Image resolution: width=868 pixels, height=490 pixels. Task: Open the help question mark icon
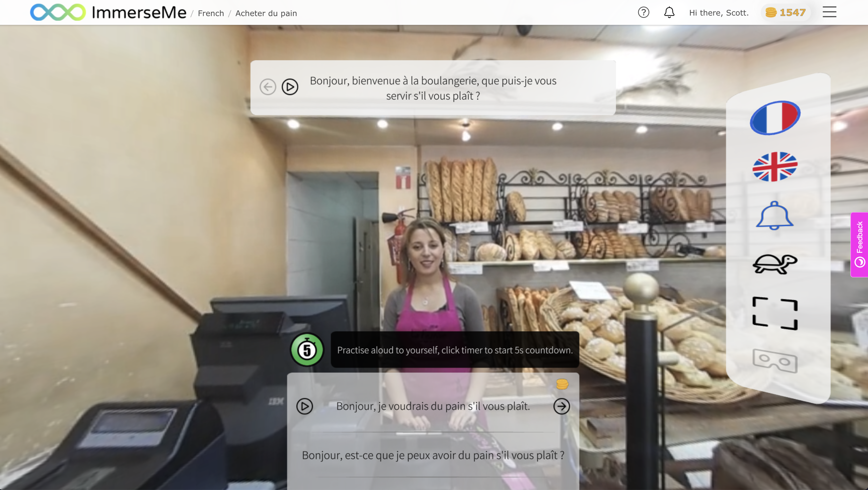point(643,12)
